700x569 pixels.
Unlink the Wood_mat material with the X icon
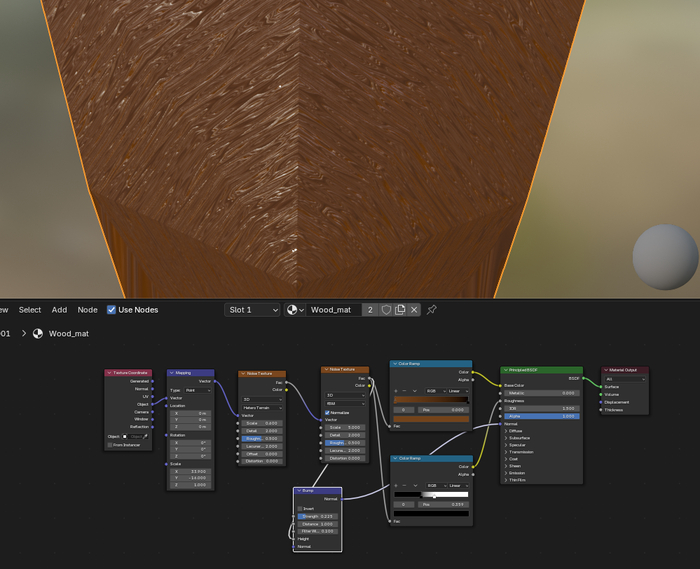[x=414, y=310]
